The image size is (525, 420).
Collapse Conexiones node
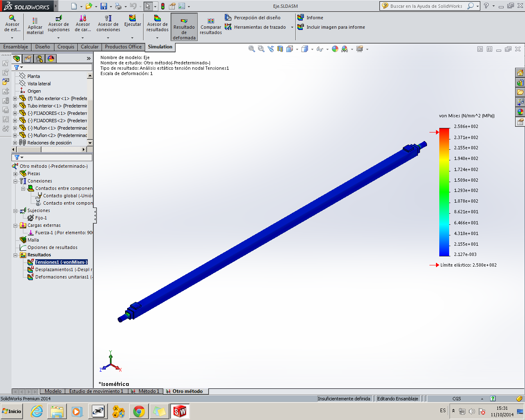point(15,181)
